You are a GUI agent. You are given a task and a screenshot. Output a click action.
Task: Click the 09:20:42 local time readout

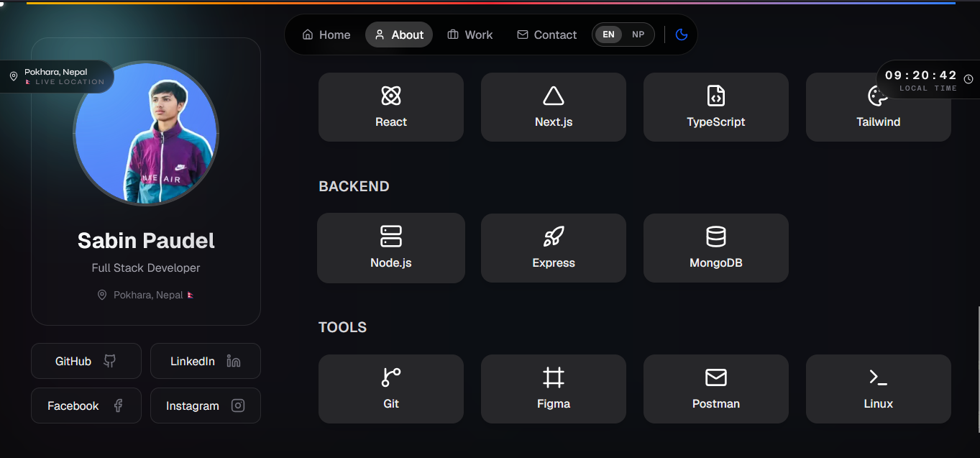(921, 75)
